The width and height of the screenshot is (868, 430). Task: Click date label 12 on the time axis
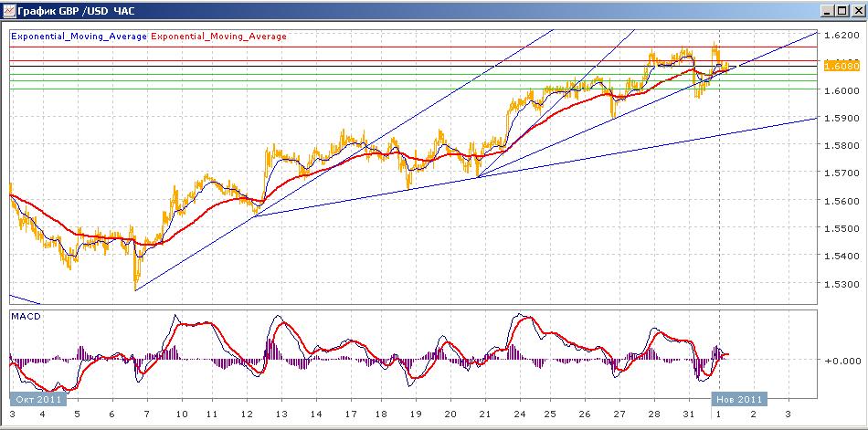[247, 414]
